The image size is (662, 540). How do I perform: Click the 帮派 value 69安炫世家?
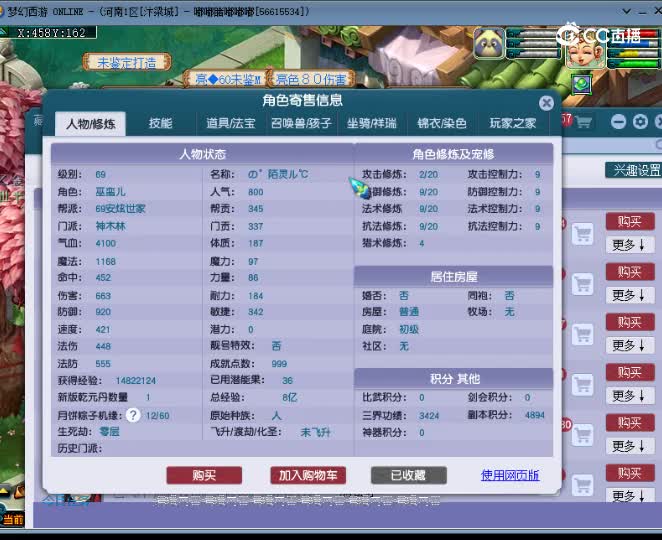(x=120, y=209)
